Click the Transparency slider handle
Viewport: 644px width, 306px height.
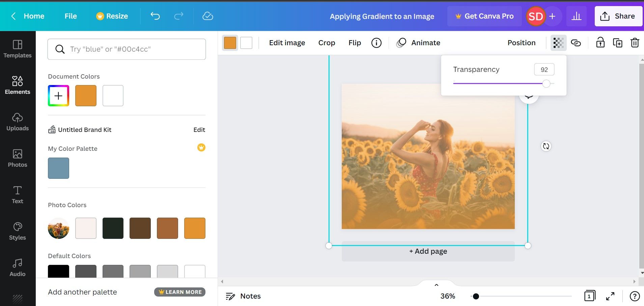point(546,83)
